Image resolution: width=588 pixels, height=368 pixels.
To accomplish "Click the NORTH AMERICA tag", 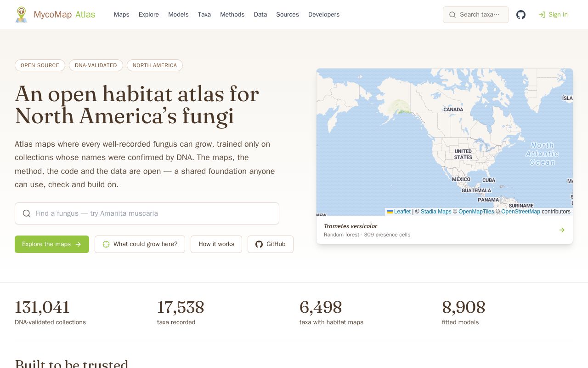I will 155,65.
